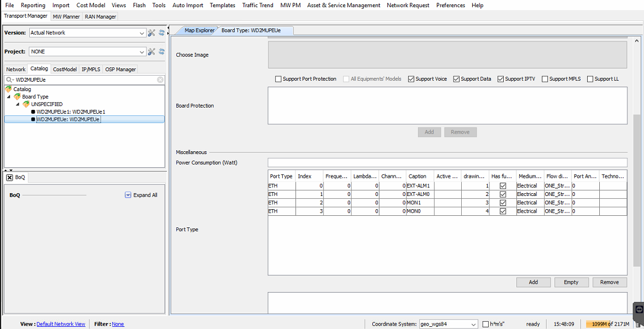Viewport: 644px width, 329px height.
Task: Click the TeamViewer icon at the bottom right
Action: tap(638, 309)
